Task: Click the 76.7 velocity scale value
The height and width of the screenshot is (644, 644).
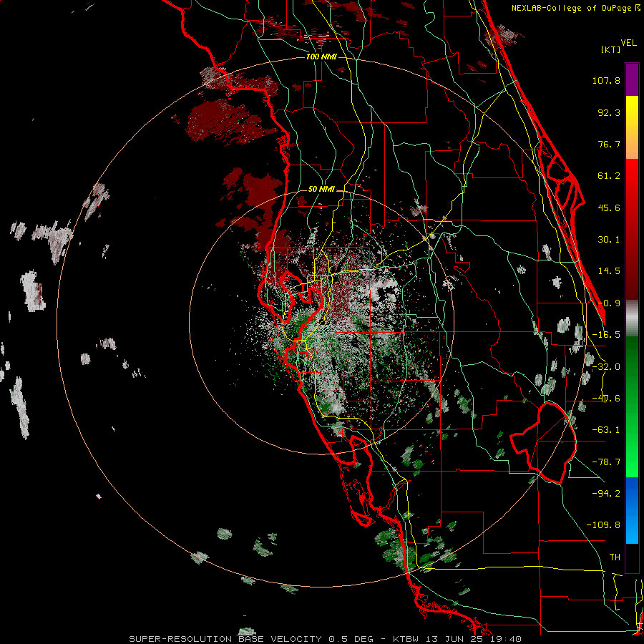Action: [x=609, y=144]
